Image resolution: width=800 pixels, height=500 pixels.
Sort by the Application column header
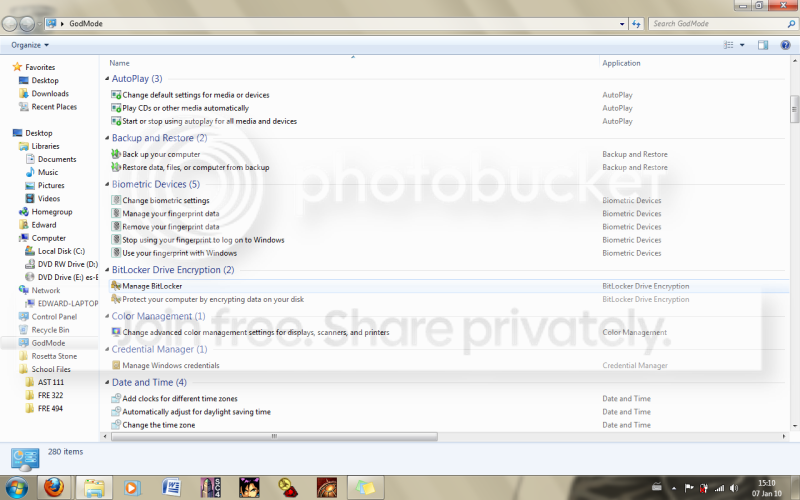point(621,63)
